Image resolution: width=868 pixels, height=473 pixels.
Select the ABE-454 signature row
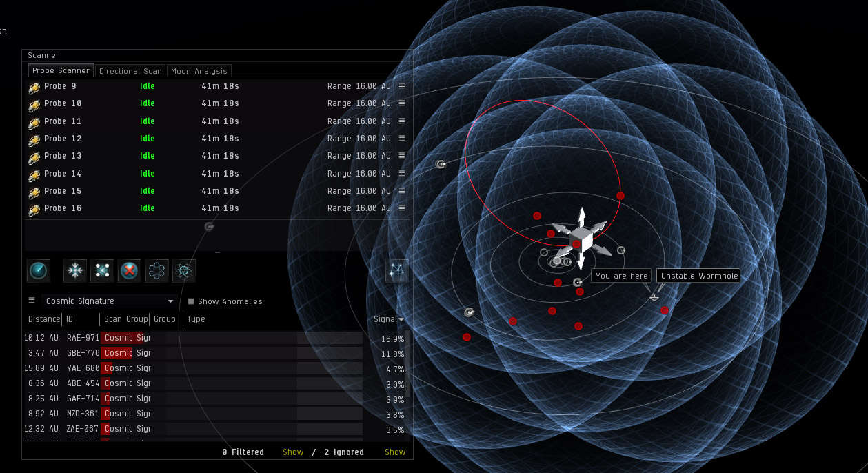214,383
